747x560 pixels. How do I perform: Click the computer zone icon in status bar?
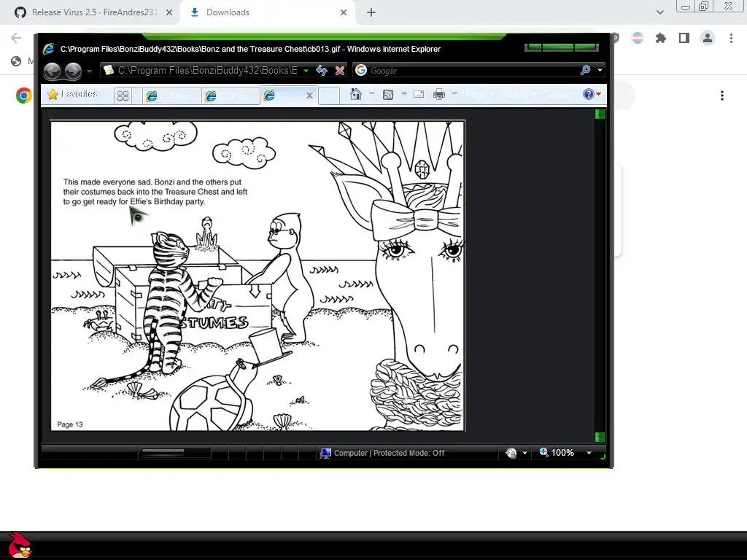(325, 453)
